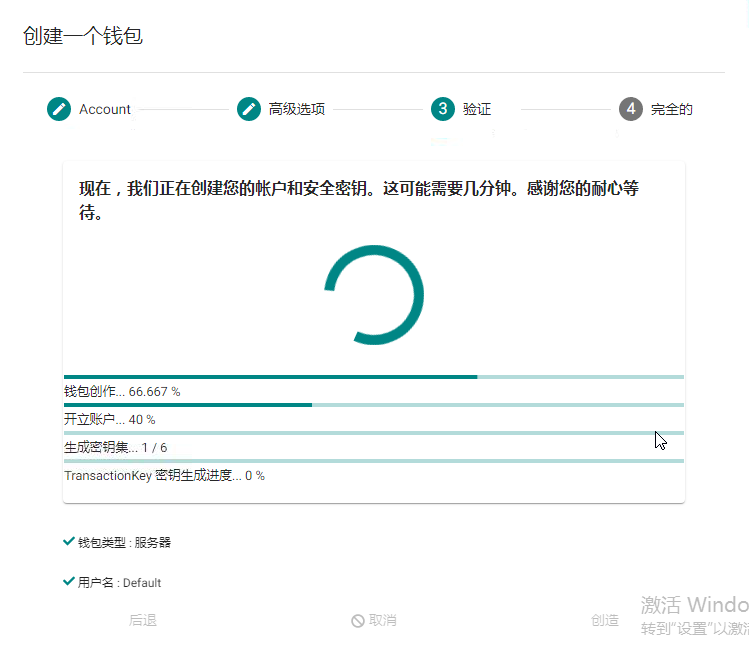
Task: Click the 生成密钥集 1 / 6 text
Action: [x=115, y=447]
